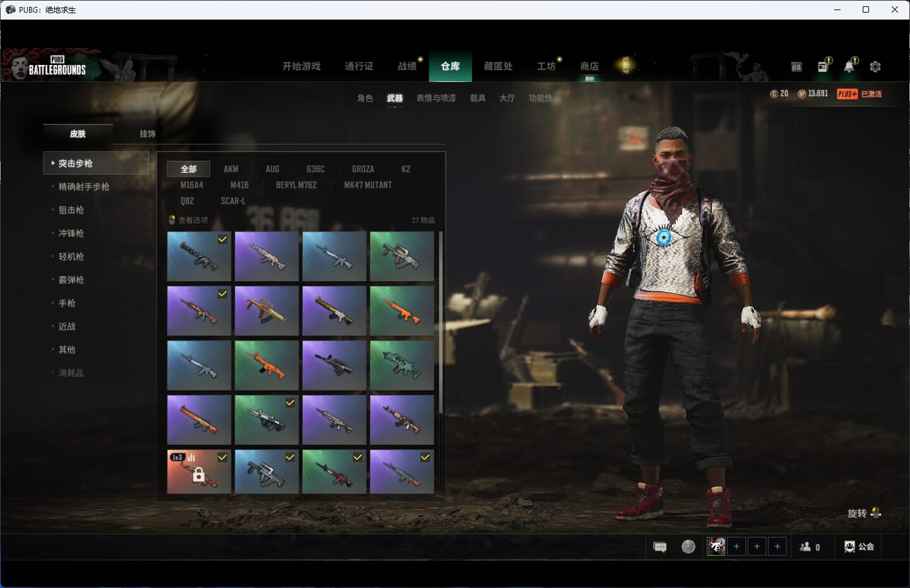Collapse the 突击步枪 category arrow
Viewport: 910px width, 588px height.
click(52, 163)
